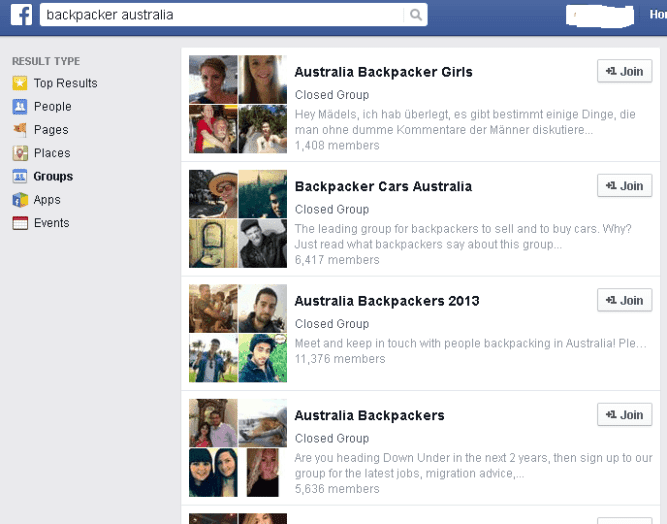Click the Facebook logo icon

coord(21,14)
